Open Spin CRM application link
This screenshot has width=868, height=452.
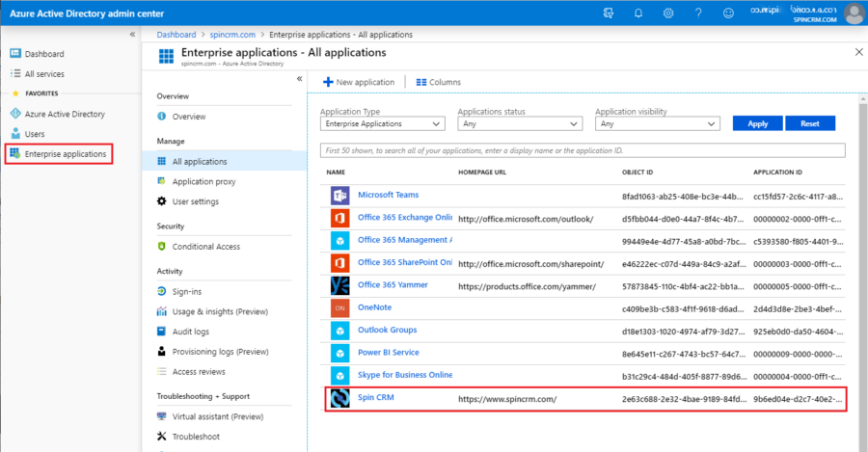[375, 397]
